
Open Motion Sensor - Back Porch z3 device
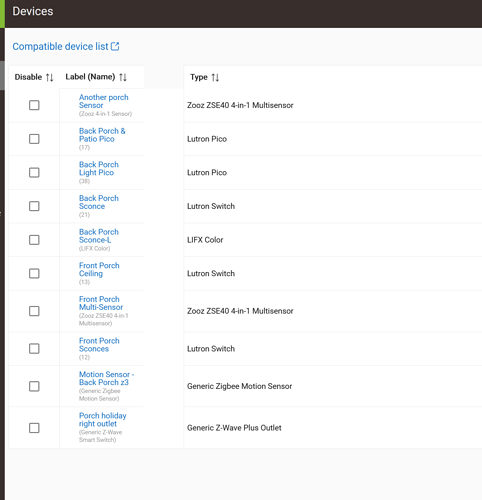click(x=106, y=378)
